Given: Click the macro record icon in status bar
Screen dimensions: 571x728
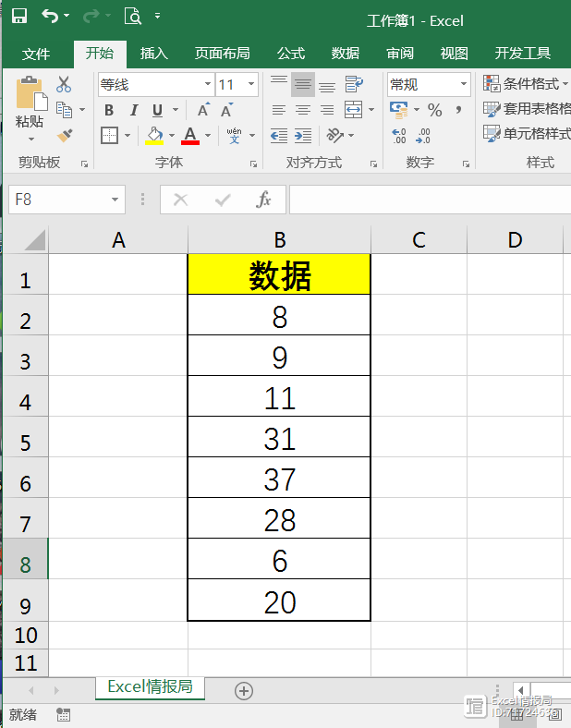Looking at the screenshot, I should 63,714.
